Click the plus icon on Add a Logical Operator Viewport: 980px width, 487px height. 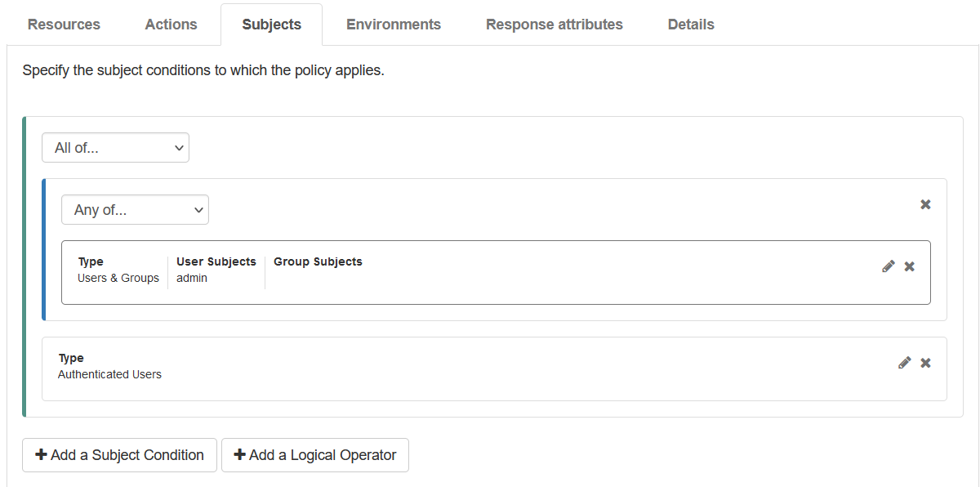tap(238, 455)
